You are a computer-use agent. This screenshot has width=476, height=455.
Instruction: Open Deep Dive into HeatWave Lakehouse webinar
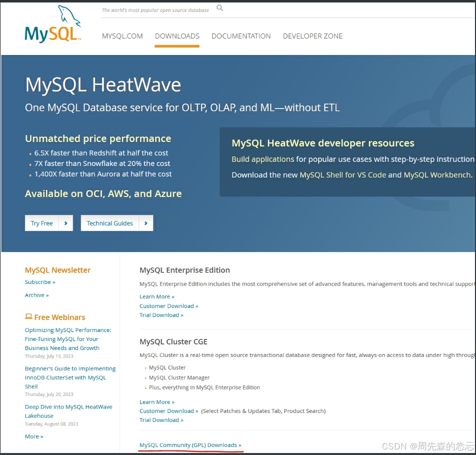[69, 411]
